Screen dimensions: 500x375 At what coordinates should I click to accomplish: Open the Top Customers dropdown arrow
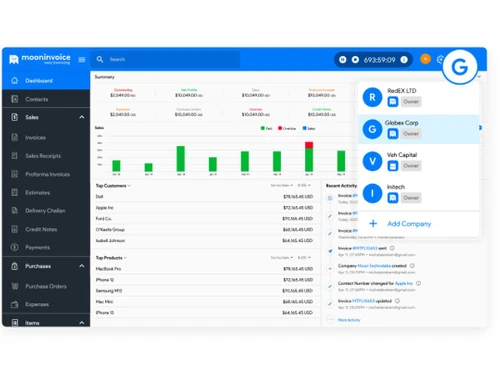(x=129, y=186)
